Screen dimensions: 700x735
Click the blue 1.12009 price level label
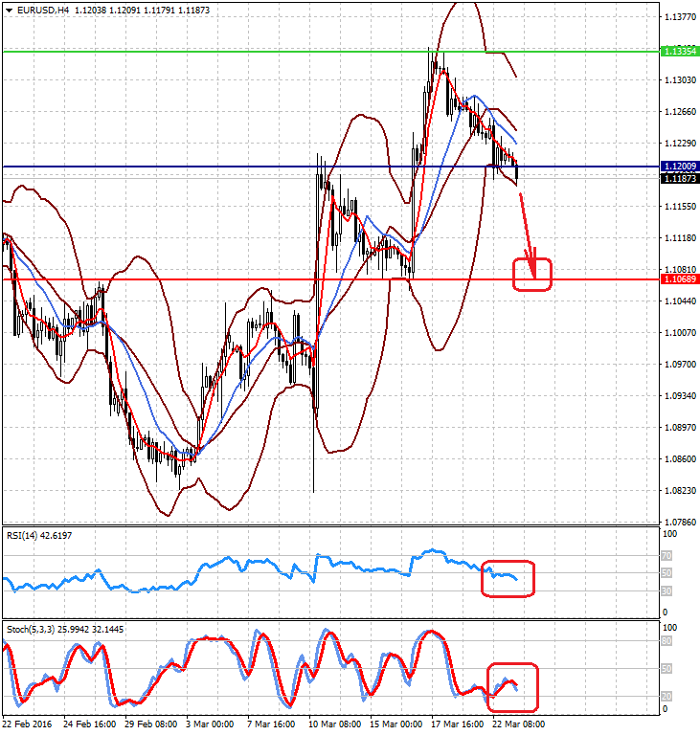tap(680, 166)
